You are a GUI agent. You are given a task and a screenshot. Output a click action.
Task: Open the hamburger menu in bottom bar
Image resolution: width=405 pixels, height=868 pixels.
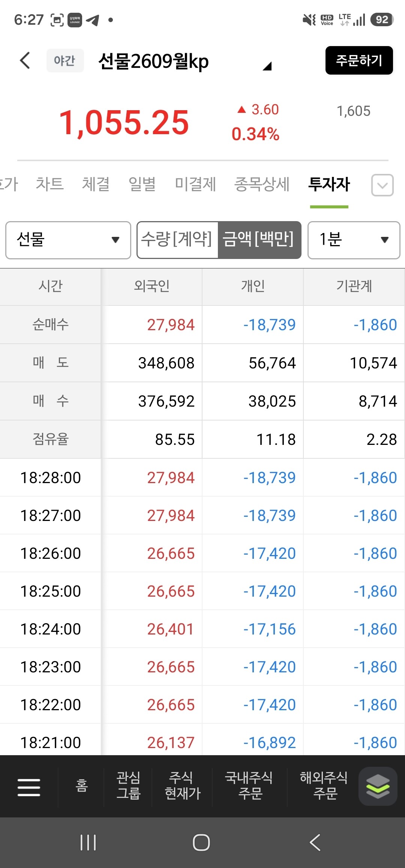[x=29, y=787]
